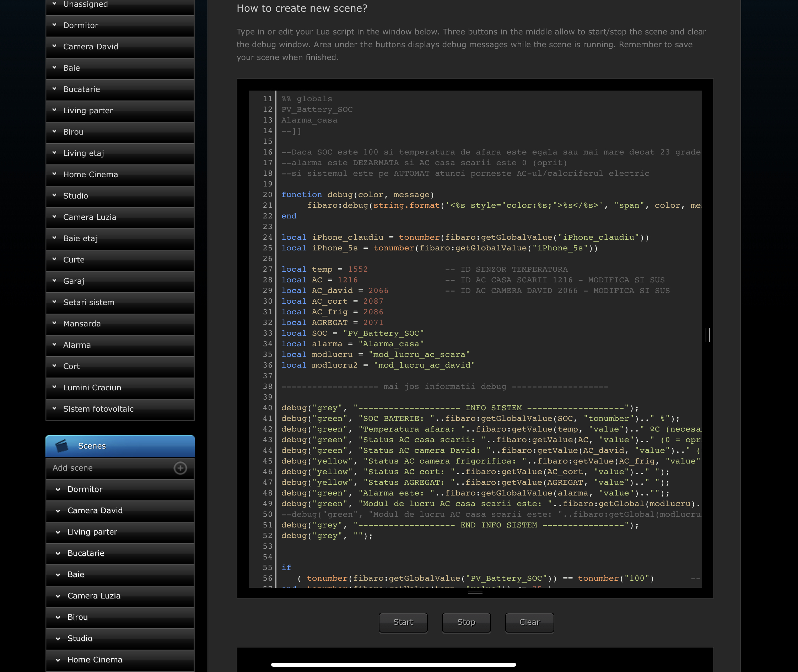Click the editor's vertical resize handle
The height and width of the screenshot is (672, 798).
(x=708, y=335)
